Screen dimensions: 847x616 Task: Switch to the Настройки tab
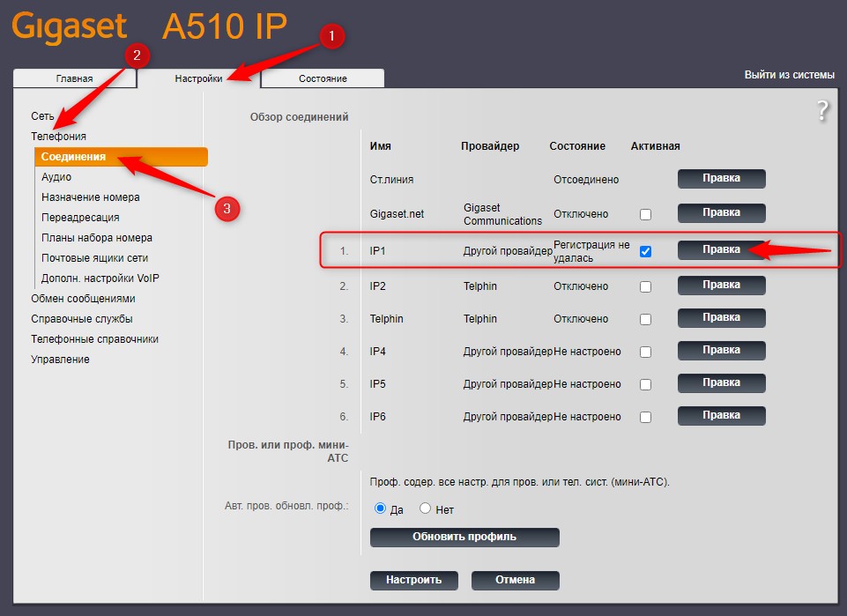coord(199,78)
